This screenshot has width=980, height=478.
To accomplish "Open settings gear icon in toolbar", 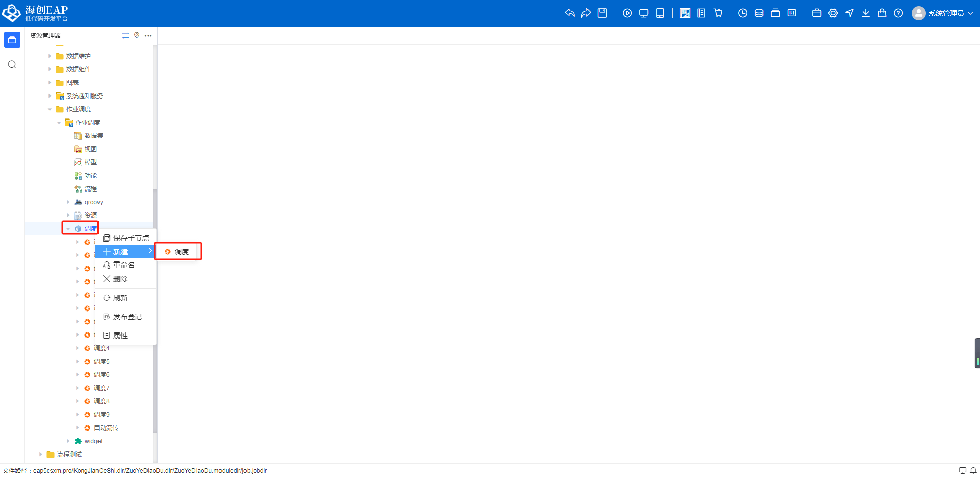I will [x=833, y=13].
